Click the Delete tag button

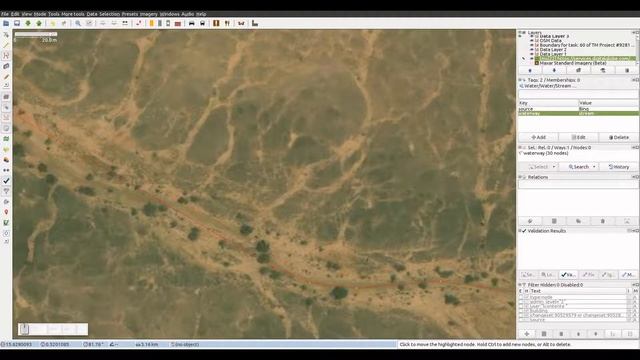pos(619,138)
